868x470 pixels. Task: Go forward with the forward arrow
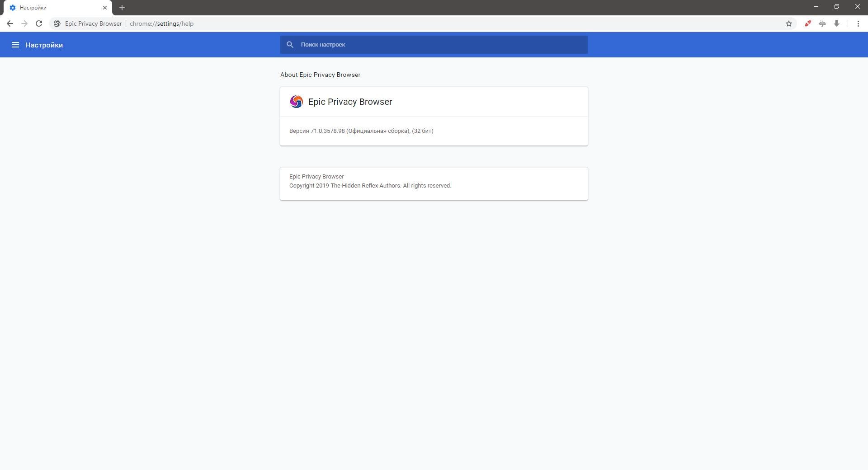(x=24, y=23)
